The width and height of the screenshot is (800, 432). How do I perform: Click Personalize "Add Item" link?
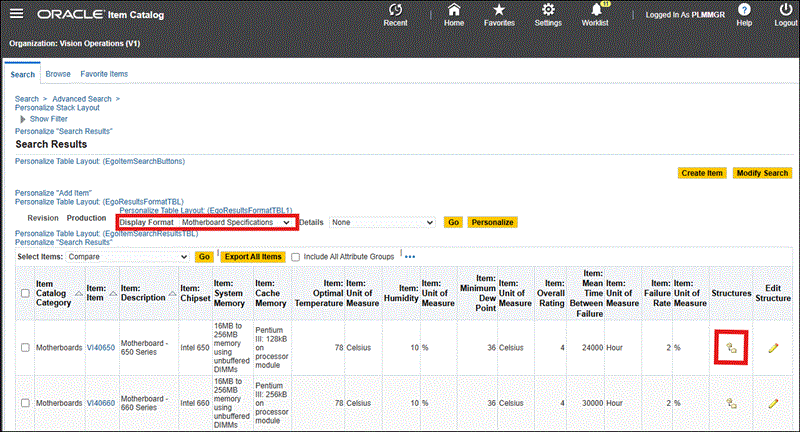tap(53, 193)
